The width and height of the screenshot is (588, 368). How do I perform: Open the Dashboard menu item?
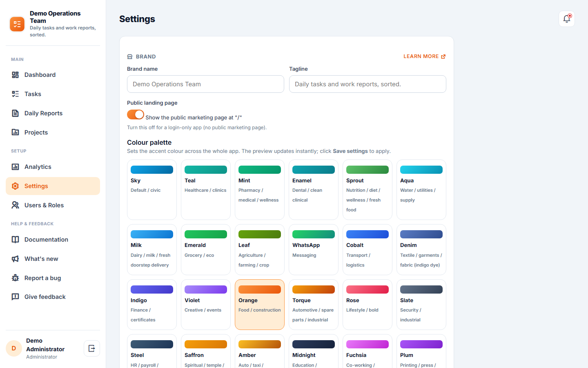[53, 75]
